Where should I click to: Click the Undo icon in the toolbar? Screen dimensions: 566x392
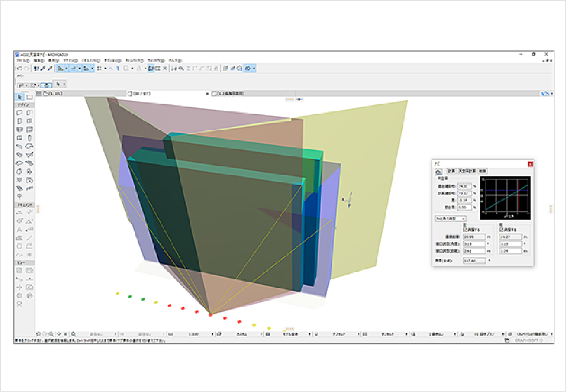tap(19, 68)
